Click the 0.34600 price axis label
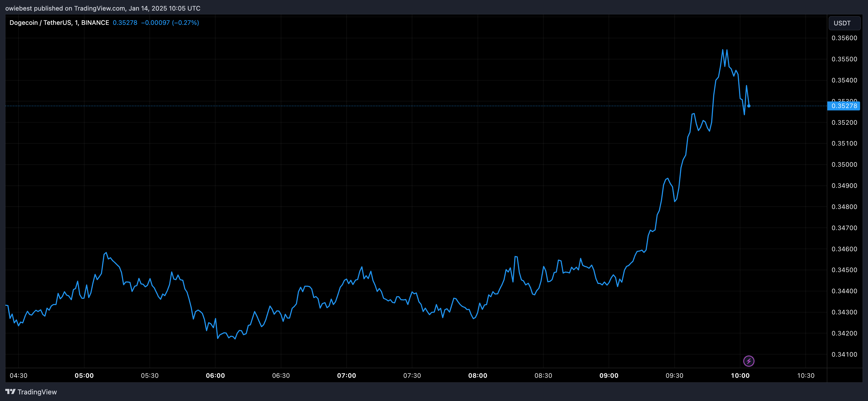868x401 pixels. click(x=844, y=249)
